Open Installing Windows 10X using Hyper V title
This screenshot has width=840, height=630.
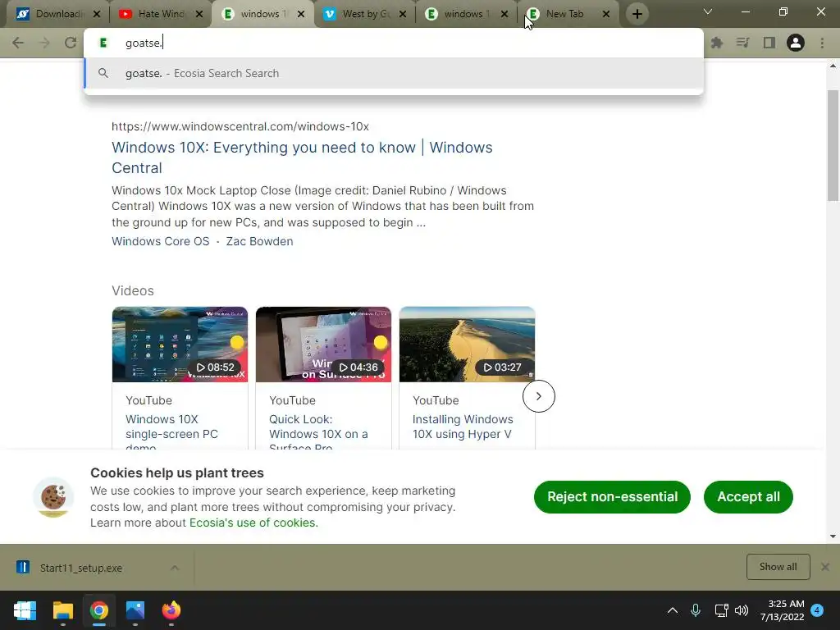pyautogui.click(x=463, y=427)
